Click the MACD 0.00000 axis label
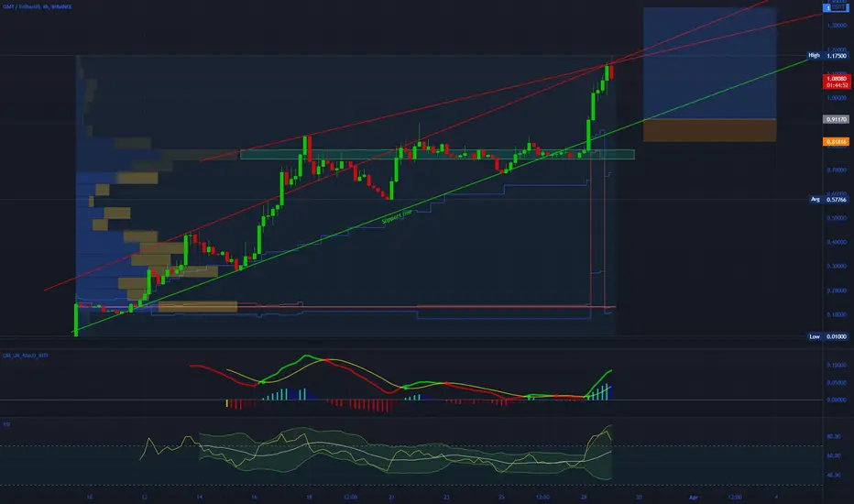The width and height of the screenshot is (854, 504). 836,400
